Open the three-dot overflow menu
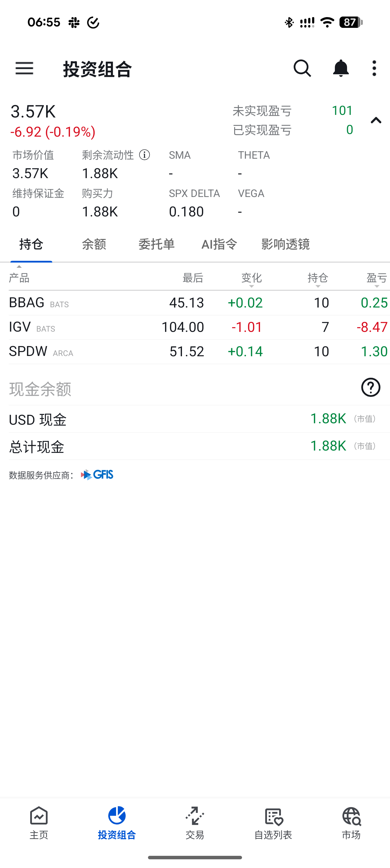390x868 pixels. 374,68
